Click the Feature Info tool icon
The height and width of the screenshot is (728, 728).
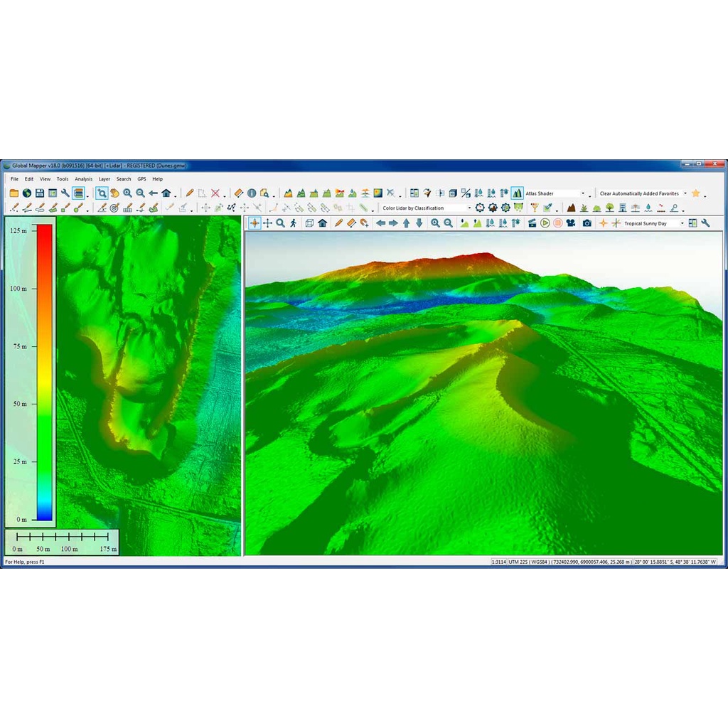252,193
